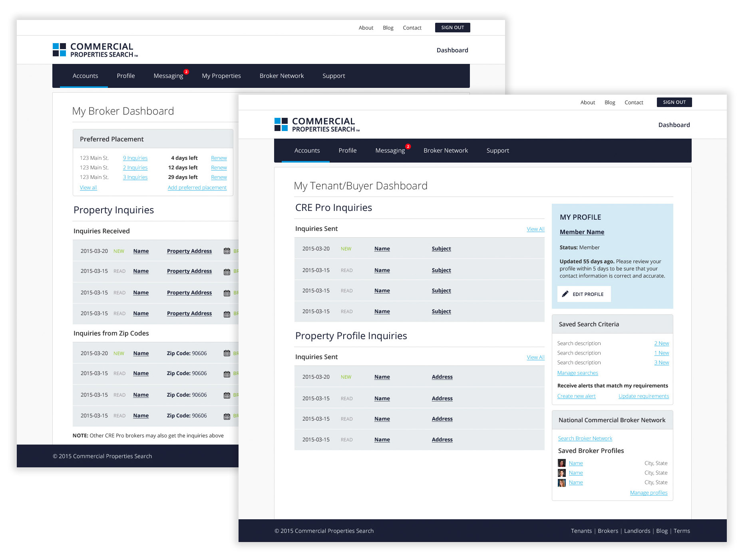Open the Manage searches link
The height and width of the screenshot is (560, 746).
tap(577, 373)
